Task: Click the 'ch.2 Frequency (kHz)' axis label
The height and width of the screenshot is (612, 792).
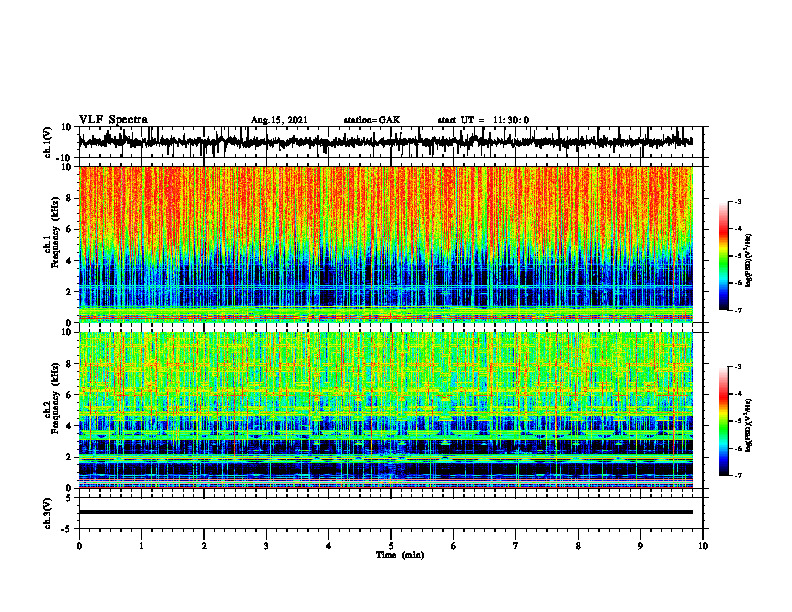Action: (x=51, y=399)
